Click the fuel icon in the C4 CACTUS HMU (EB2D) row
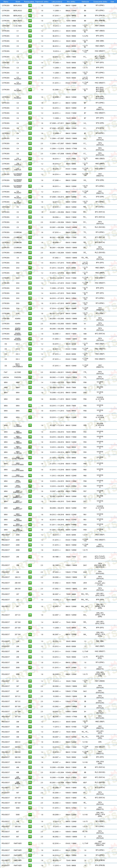The image size is (117, 868). point(30,159)
